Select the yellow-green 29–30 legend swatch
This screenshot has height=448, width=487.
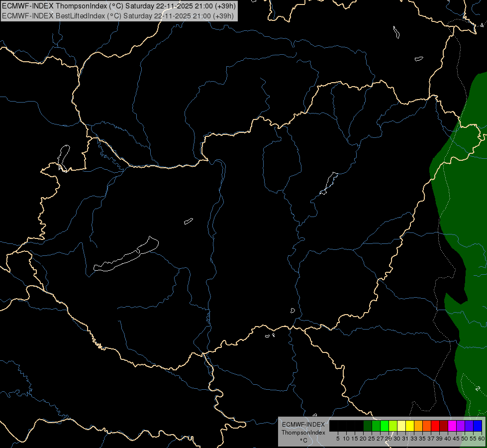[393, 426]
